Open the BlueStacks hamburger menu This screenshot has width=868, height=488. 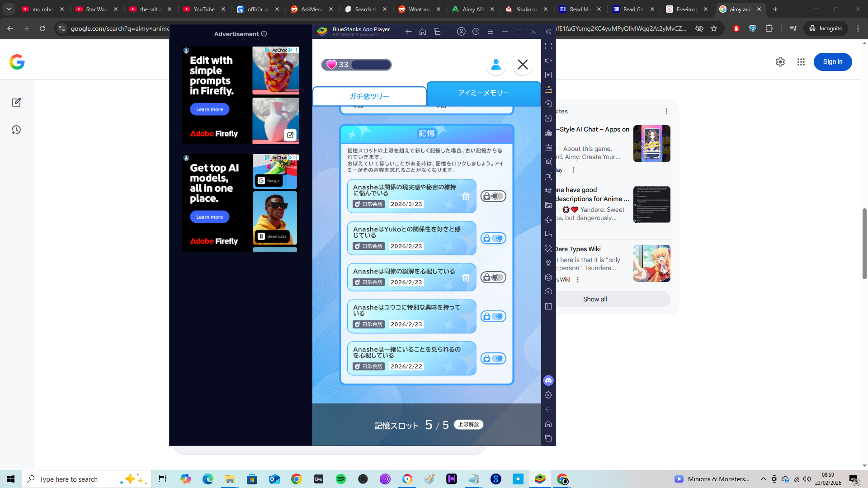[x=491, y=32]
